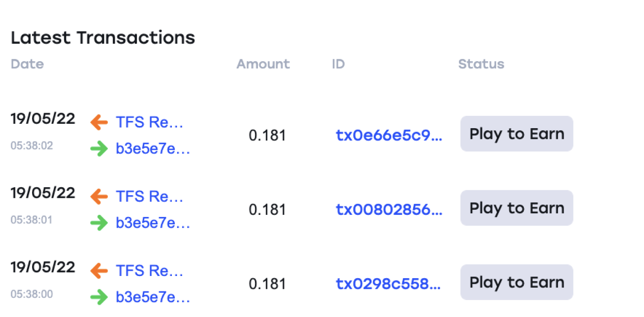Open transaction tx0298c558… link
This screenshot has width=644, height=317.
[388, 284]
